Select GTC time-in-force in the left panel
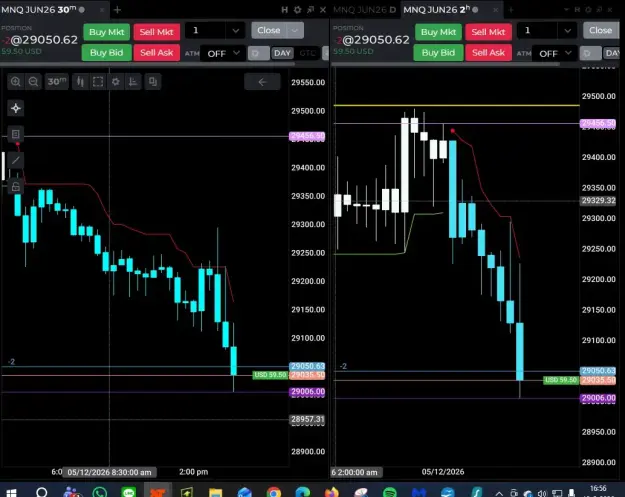This screenshot has width=625, height=497. [x=307, y=53]
